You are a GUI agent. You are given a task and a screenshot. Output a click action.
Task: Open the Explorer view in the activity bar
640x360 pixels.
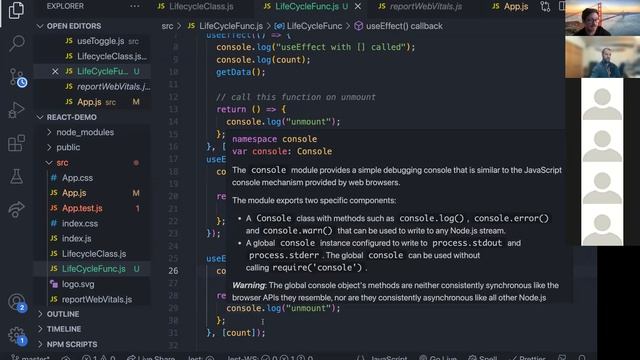[16, 10]
